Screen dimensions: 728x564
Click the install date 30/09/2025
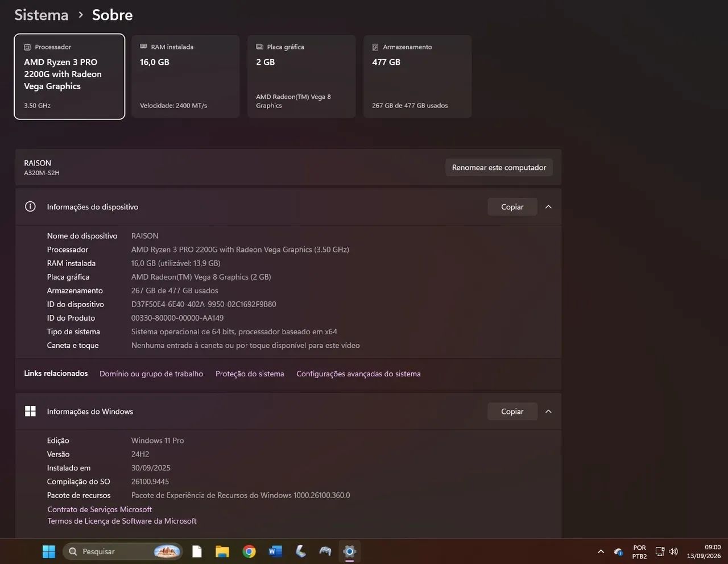click(151, 468)
